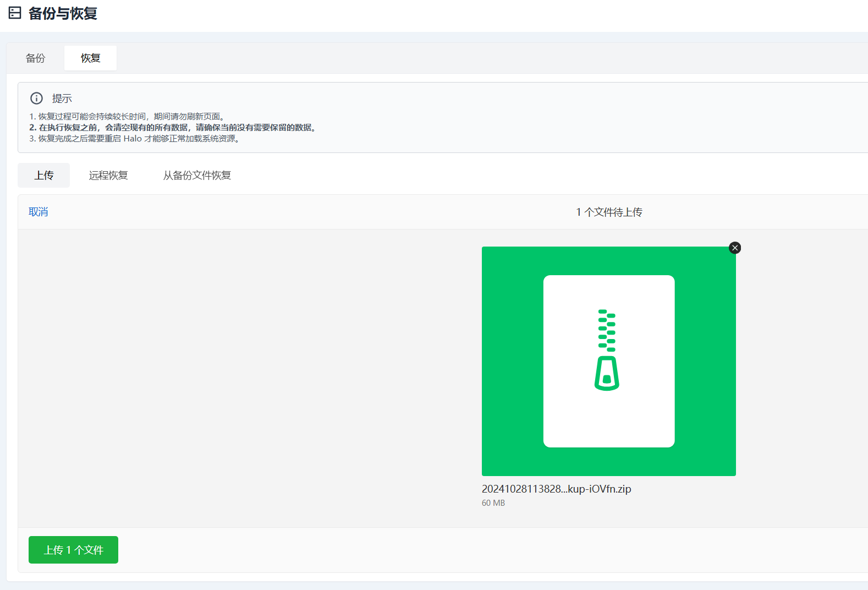Click the bold warning about clearing all data
Viewport: 868px width, 590px height.
coord(173,127)
